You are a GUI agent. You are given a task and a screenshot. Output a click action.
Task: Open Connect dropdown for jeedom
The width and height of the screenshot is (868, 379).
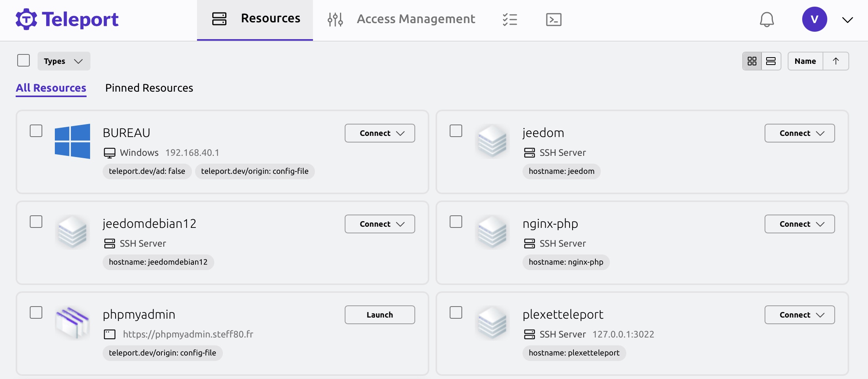point(800,133)
